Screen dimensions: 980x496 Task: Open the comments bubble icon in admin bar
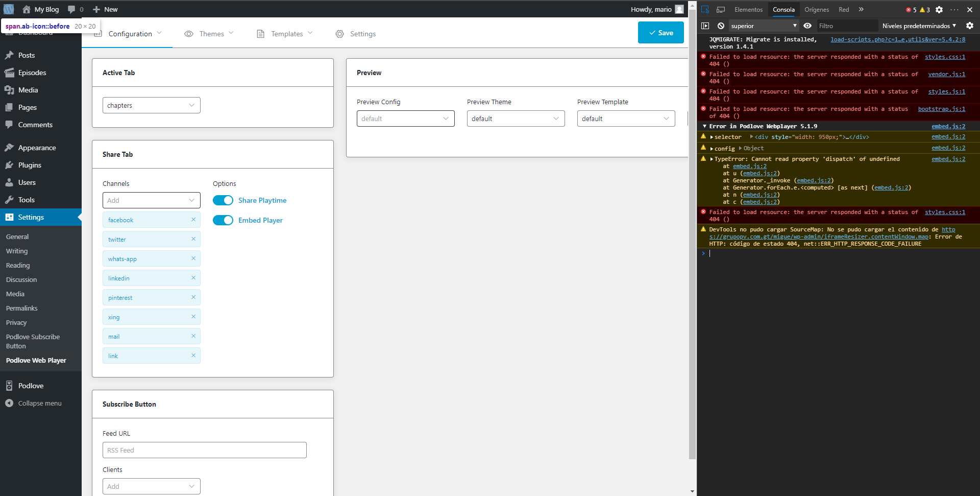coord(71,9)
